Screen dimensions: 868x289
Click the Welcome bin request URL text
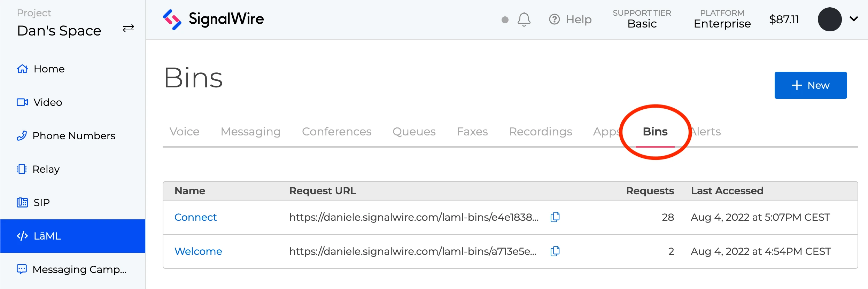tap(413, 251)
